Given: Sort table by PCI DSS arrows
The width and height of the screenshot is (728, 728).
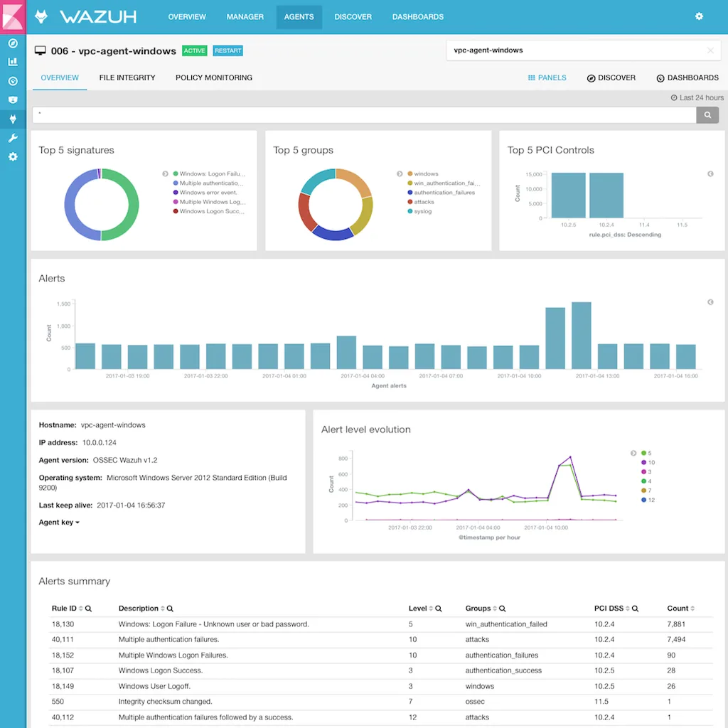Looking at the screenshot, I should (x=627, y=609).
